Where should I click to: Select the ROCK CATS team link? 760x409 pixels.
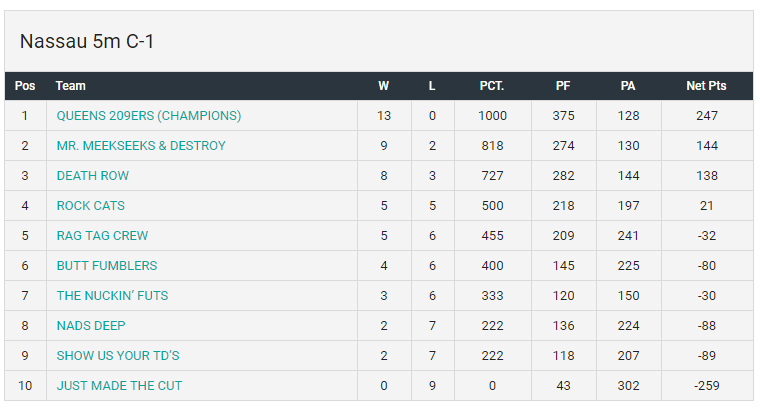point(90,206)
